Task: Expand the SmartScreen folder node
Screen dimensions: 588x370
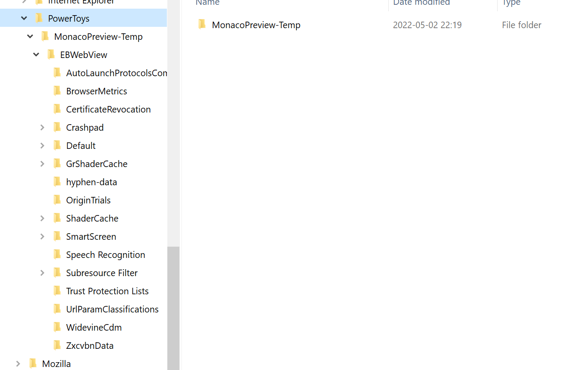Action: pyautogui.click(x=42, y=236)
